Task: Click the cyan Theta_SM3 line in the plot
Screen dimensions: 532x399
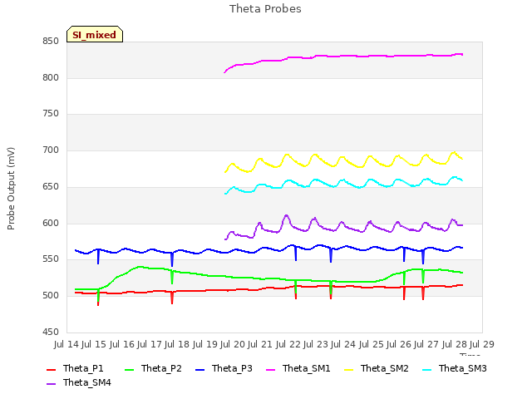Action: coord(342,181)
